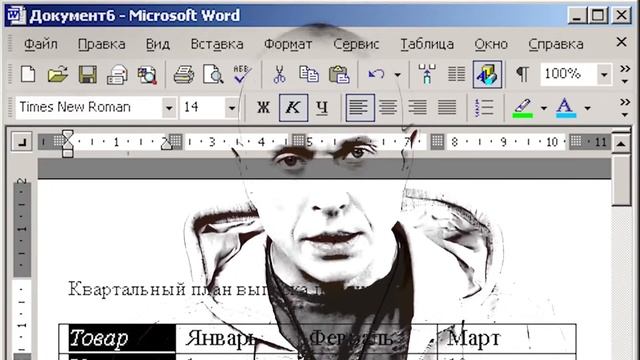Expand Standard toolbar options chevron
The width and height of the screenshot is (640, 360).
click(625, 73)
